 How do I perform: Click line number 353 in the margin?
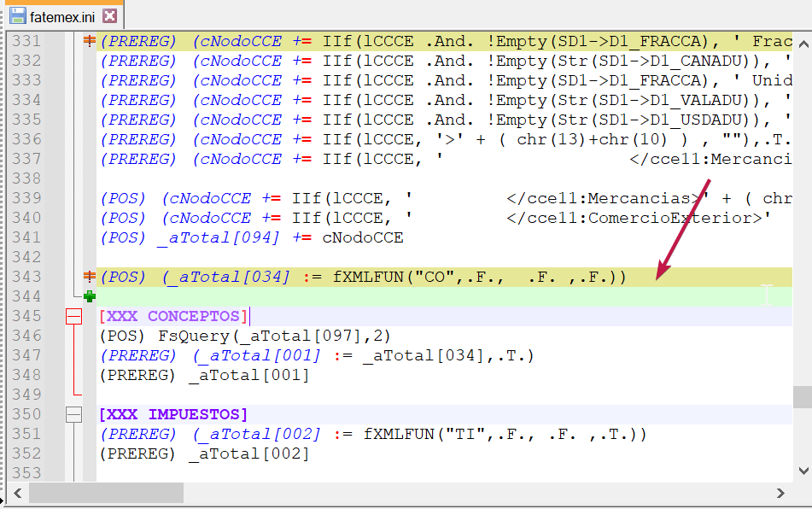(x=26, y=473)
